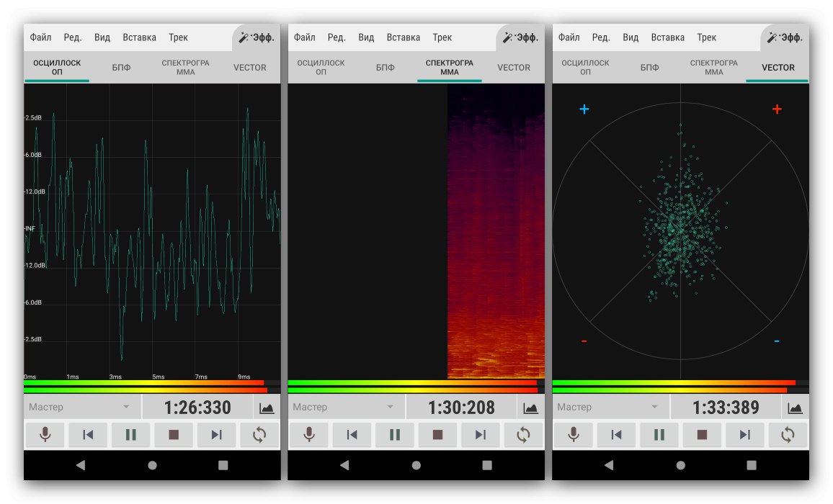Switch to БПФ tab in the right screen

pyautogui.click(x=649, y=68)
